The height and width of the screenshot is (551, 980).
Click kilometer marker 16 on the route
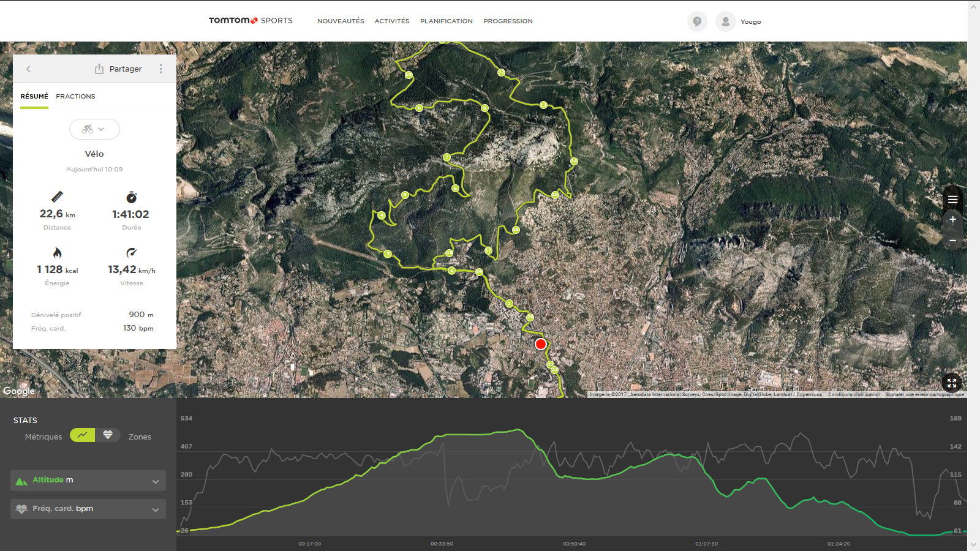(x=516, y=230)
